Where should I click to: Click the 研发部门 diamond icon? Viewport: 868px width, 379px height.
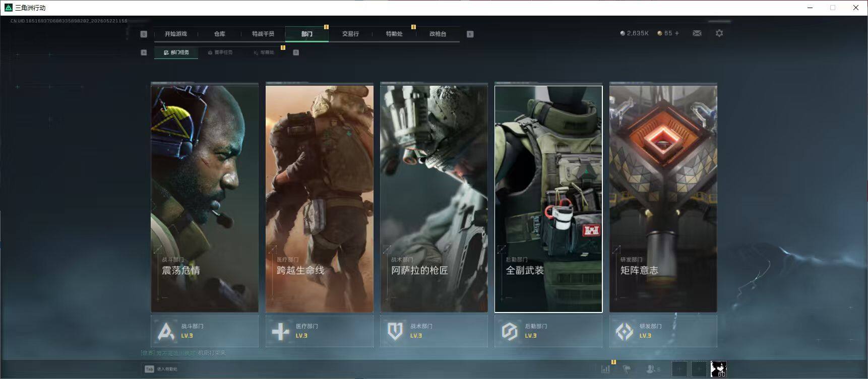point(625,331)
